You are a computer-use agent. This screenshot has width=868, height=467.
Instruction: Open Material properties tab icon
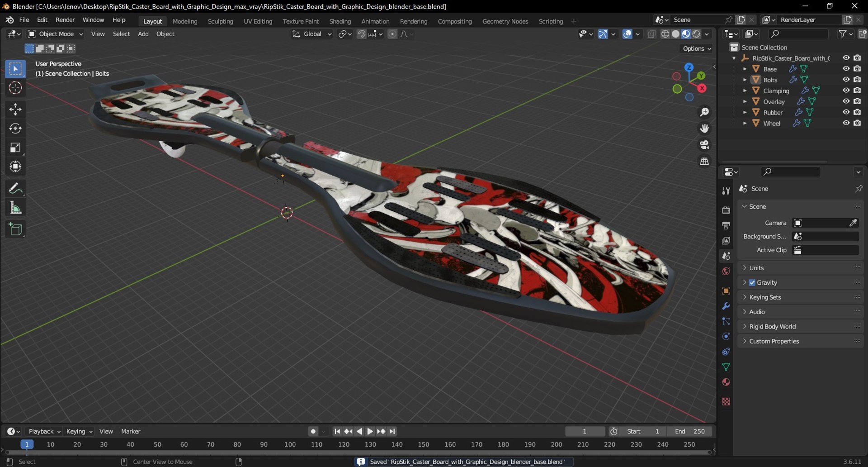click(x=726, y=382)
